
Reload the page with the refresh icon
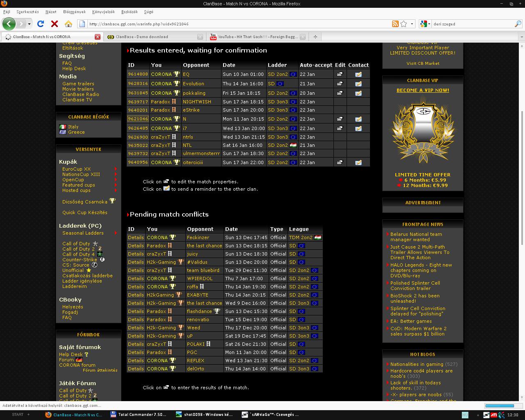tap(40, 24)
